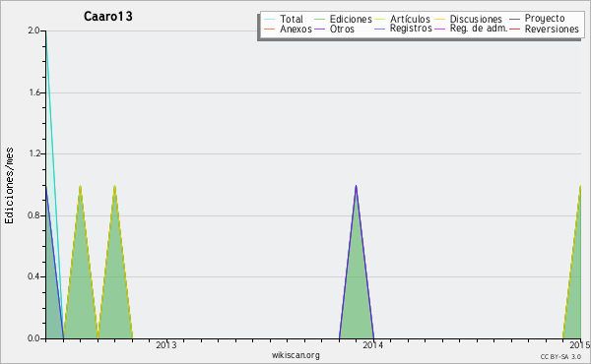Click the chart title Caaro13
Screen dimensions: 591x364
[x=107, y=17]
